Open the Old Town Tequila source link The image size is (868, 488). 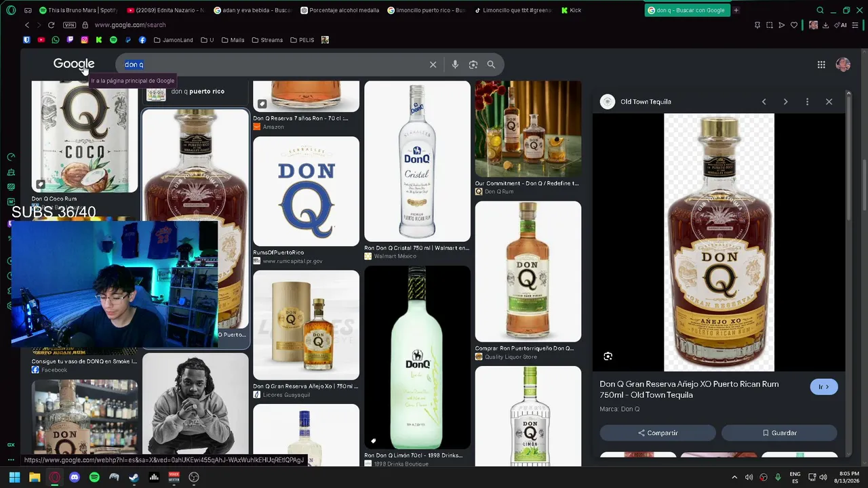[636, 102]
